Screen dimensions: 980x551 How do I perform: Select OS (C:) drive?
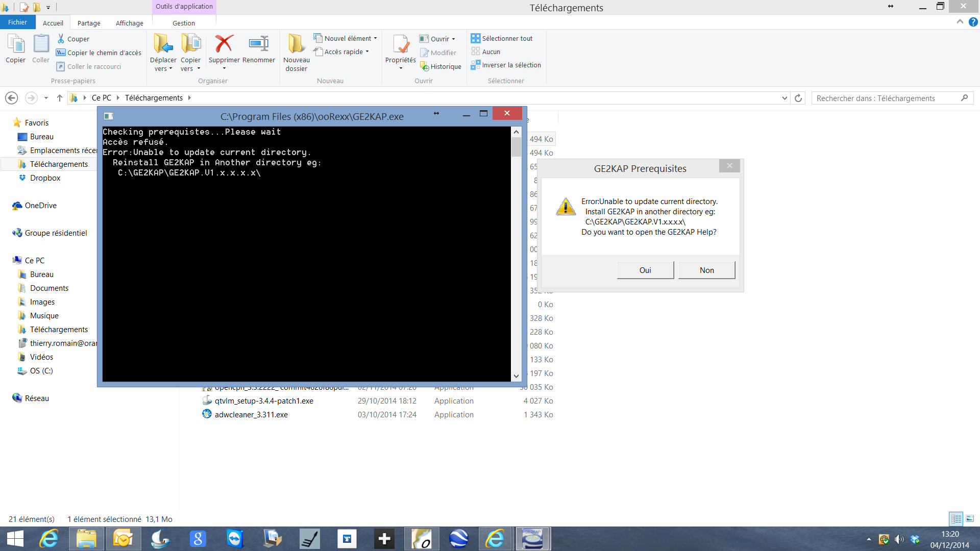point(41,371)
